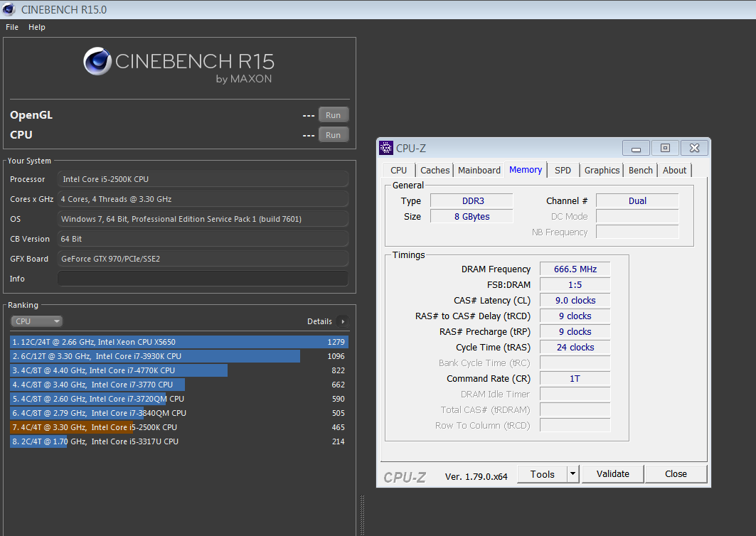Viewport: 756px width, 536px height.
Task: Click the empty Info input field
Action: click(x=203, y=279)
